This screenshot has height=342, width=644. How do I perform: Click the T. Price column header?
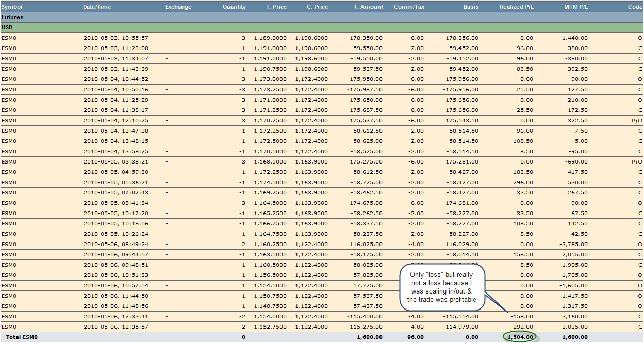point(276,7)
